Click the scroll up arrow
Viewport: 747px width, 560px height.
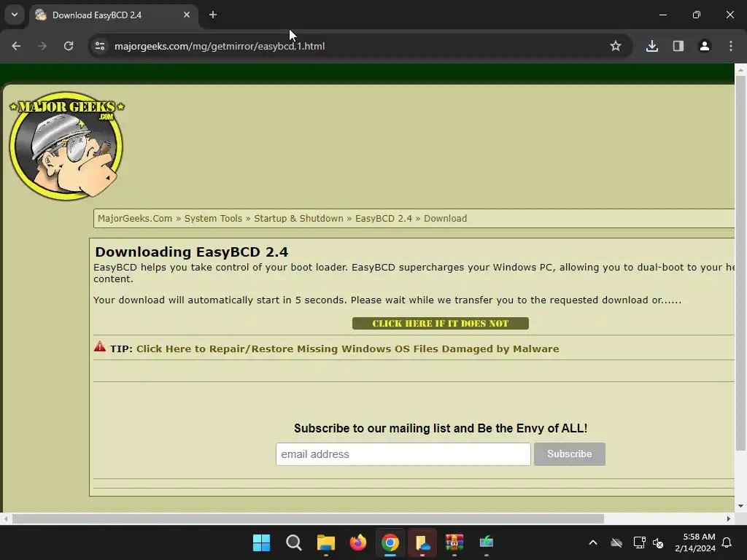click(740, 69)
